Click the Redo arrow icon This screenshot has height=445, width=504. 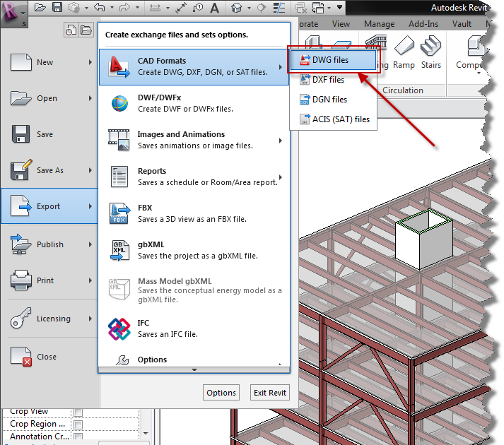(x=124, y=7)
